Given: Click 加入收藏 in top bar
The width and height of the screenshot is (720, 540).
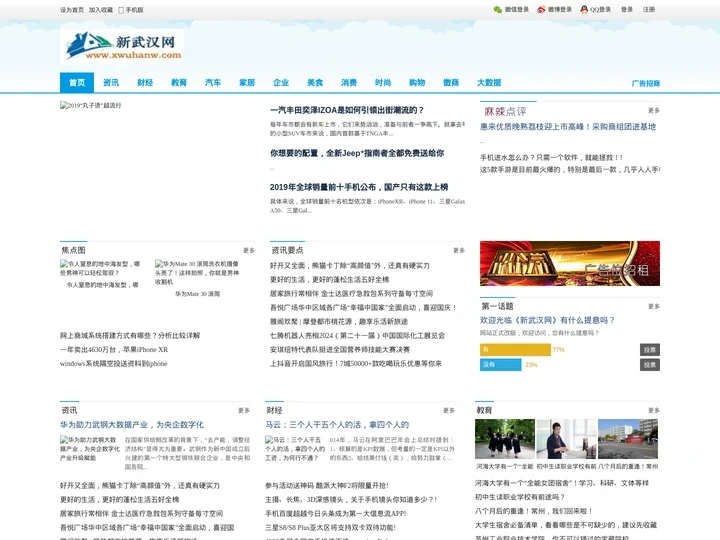Looking at the screenshot, I should coord(101,10).
